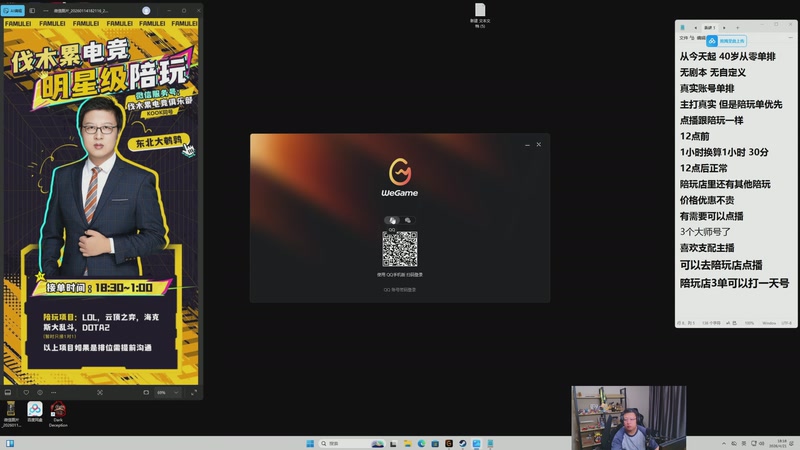Click line '价格优惠不贵' in Notepad
Screen dimensions: 800x450
[x=707, y=200]
